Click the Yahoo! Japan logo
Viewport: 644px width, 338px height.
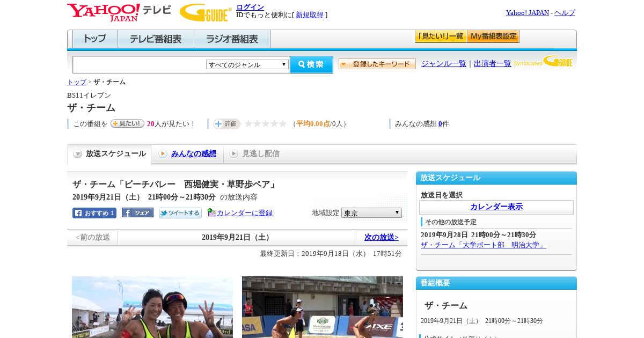103,12
